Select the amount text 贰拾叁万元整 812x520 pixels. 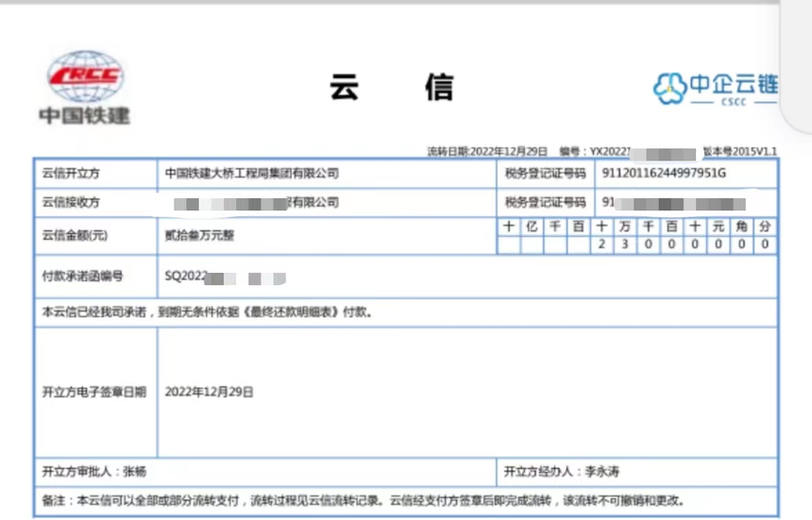point(199,235)
